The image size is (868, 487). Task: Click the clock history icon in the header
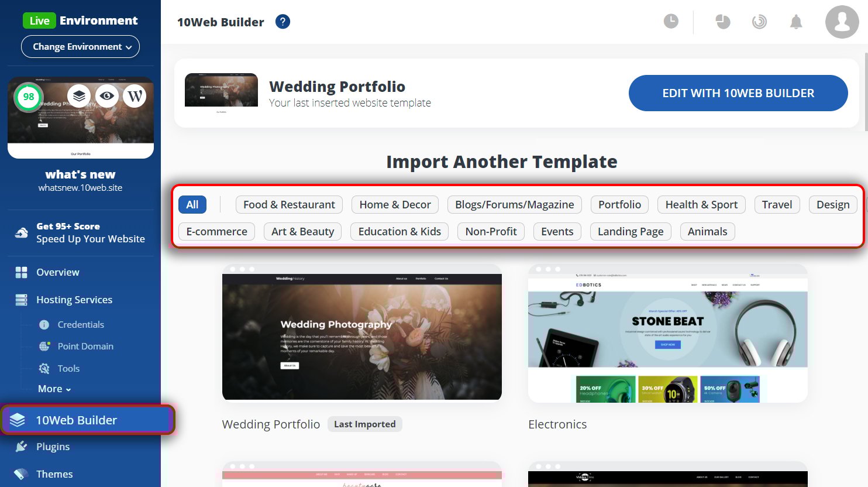click(670, 21)
